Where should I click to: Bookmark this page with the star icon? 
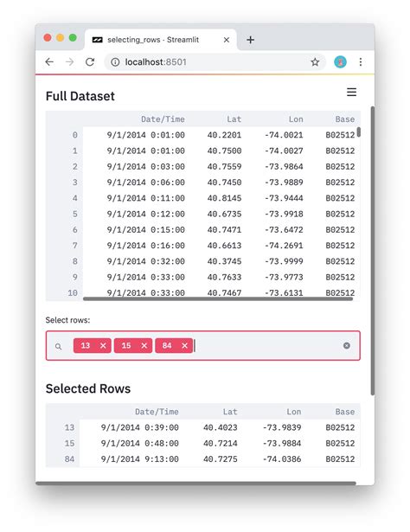pos(315,61)
